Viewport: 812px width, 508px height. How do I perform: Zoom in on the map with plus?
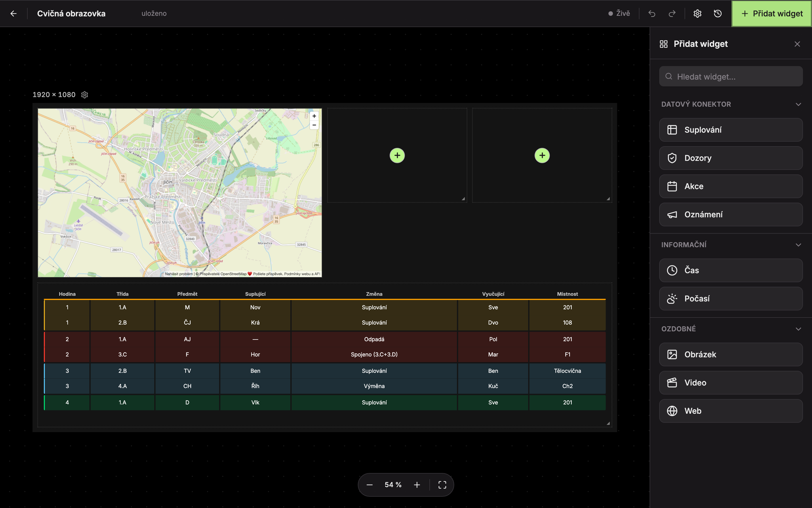pos(314,116)
